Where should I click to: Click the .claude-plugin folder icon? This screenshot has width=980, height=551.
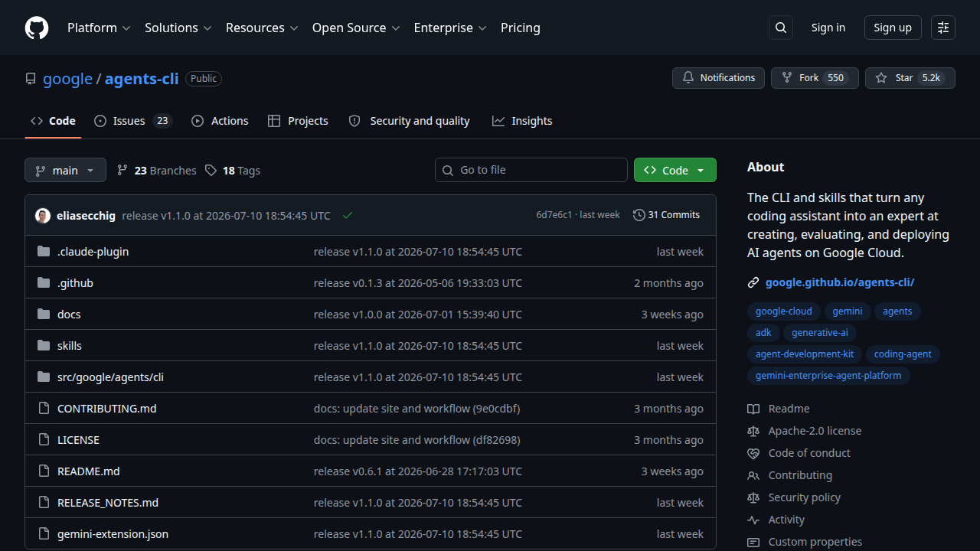point(44,252)
